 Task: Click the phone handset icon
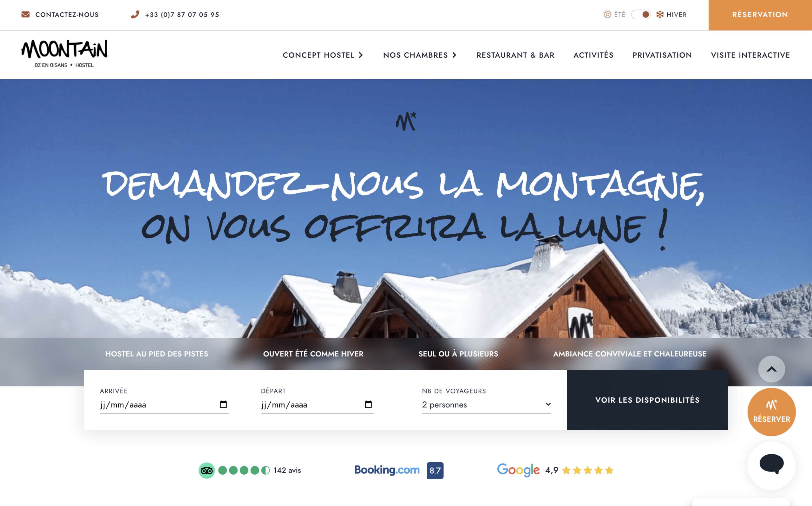(135, 14)
